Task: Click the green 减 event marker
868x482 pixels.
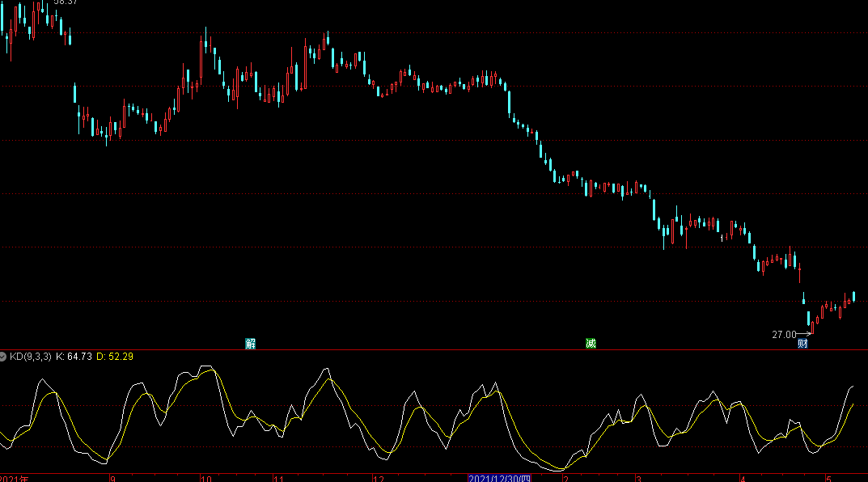Action: (x=591, y=343)
